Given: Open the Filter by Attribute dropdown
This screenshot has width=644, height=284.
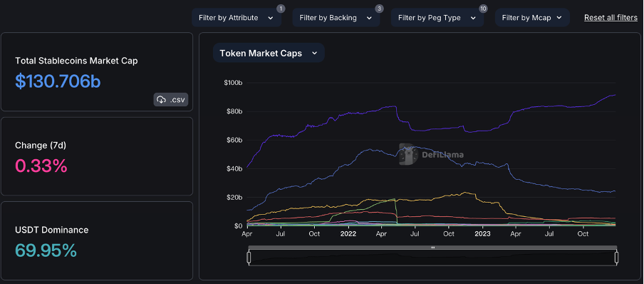Looking at the screenshot, I should click(237, 18).
